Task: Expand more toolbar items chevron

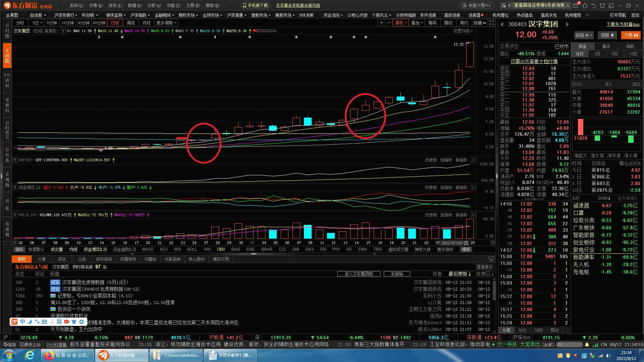Action: tap(587, 15)
